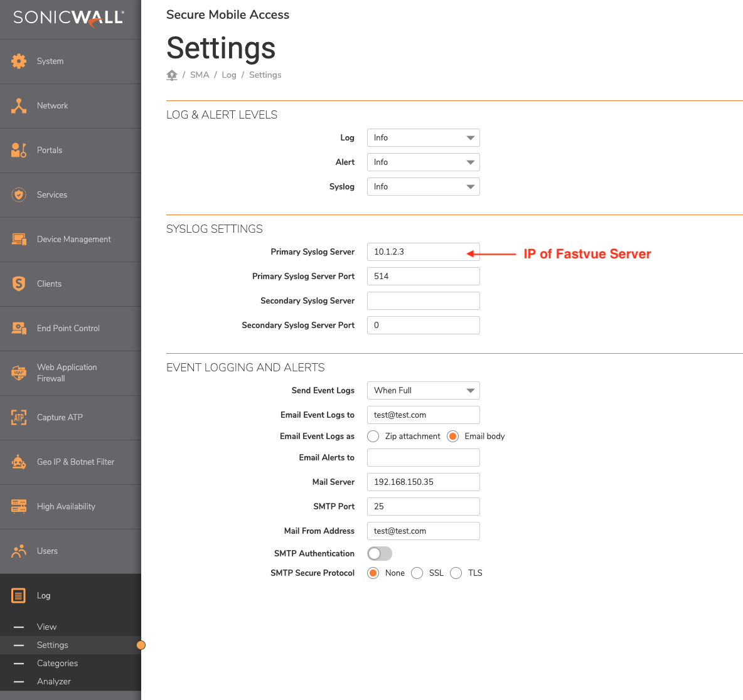Screen dimensions: 743x700
Task: Click the home breadcrumb icon
Action: (x=171, y=75)
